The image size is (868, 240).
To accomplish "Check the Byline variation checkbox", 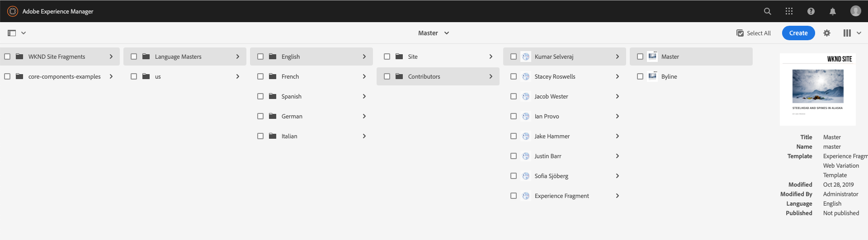I will click(x=640, y=76).
